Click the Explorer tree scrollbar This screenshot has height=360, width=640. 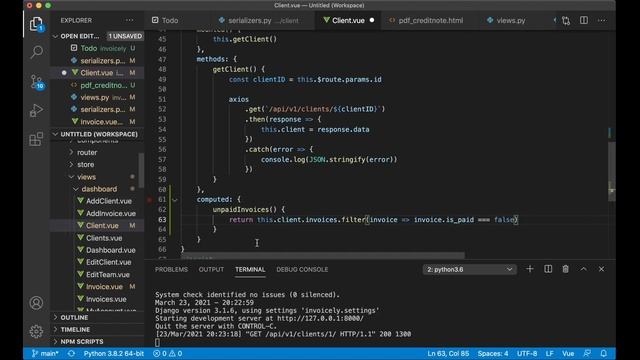point(141,170)
